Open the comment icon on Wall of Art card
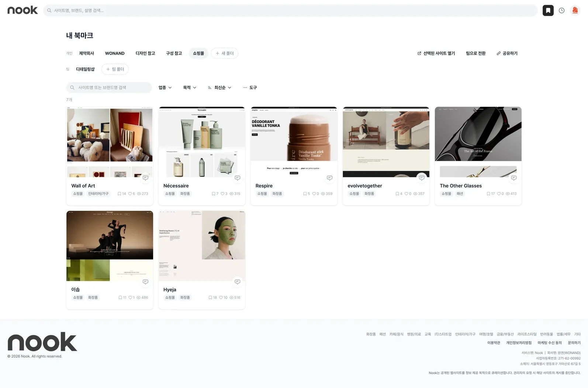Screen dimensions: 588x388 pos(145,178)
